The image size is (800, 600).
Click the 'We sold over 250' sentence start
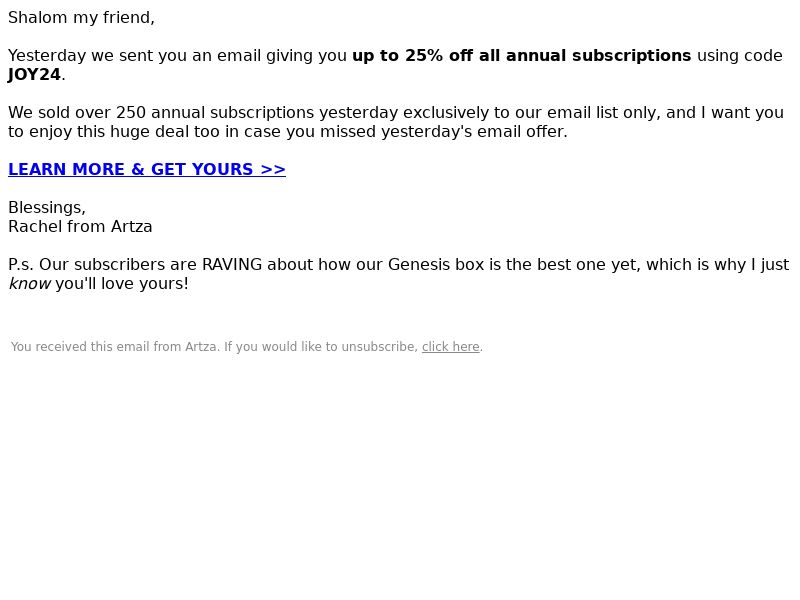pyautogui.click(x=77, y=113)
